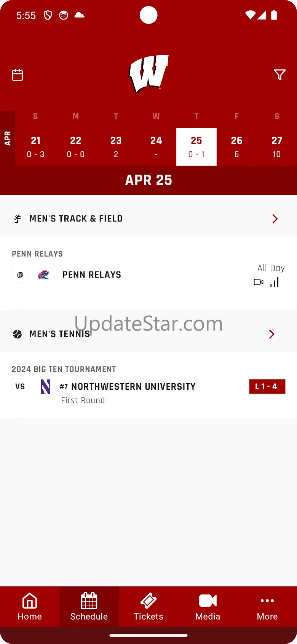
Task: Open the Penn Relays video camera icon
Action: click(x=259, y=282)
